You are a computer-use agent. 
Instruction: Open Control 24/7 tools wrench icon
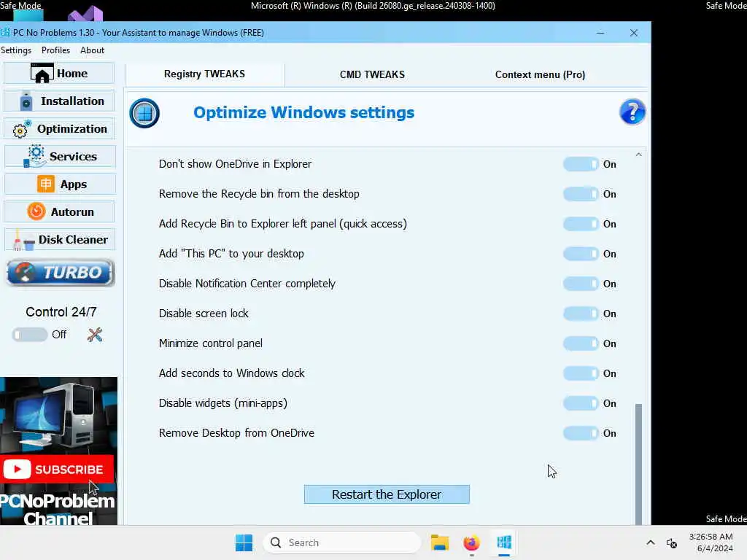pyautogui.click(x=95, y=335)
